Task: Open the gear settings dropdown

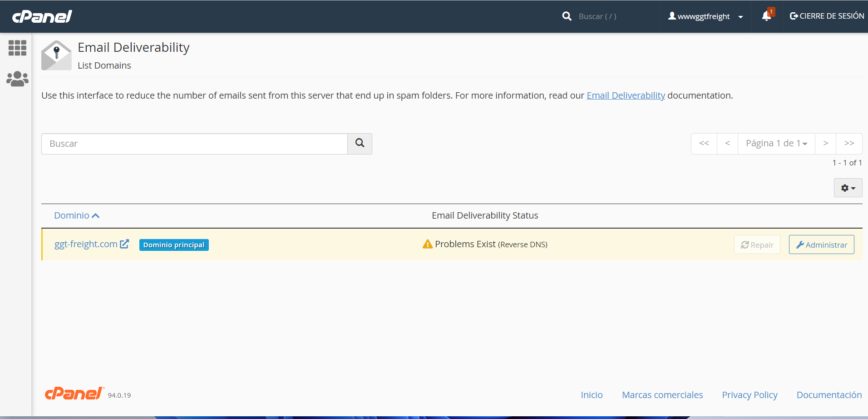Action: (x=848, y=188)
